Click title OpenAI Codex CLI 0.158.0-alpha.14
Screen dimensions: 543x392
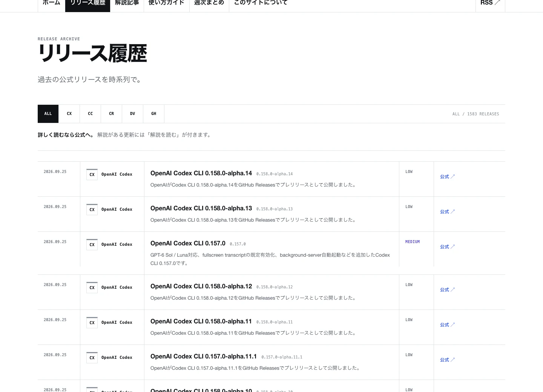tap(201, 173)
